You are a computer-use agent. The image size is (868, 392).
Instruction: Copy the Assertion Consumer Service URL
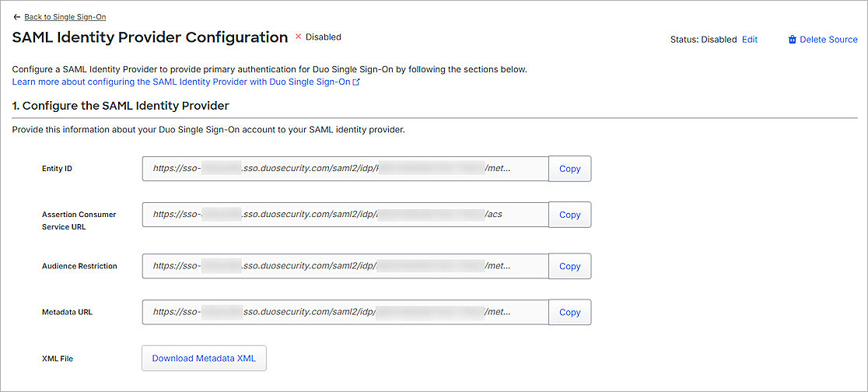569,215
